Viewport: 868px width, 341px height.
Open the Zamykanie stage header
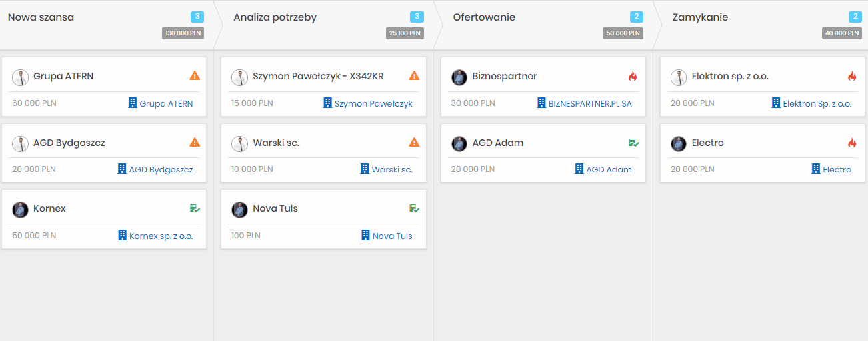pos(700,17)
